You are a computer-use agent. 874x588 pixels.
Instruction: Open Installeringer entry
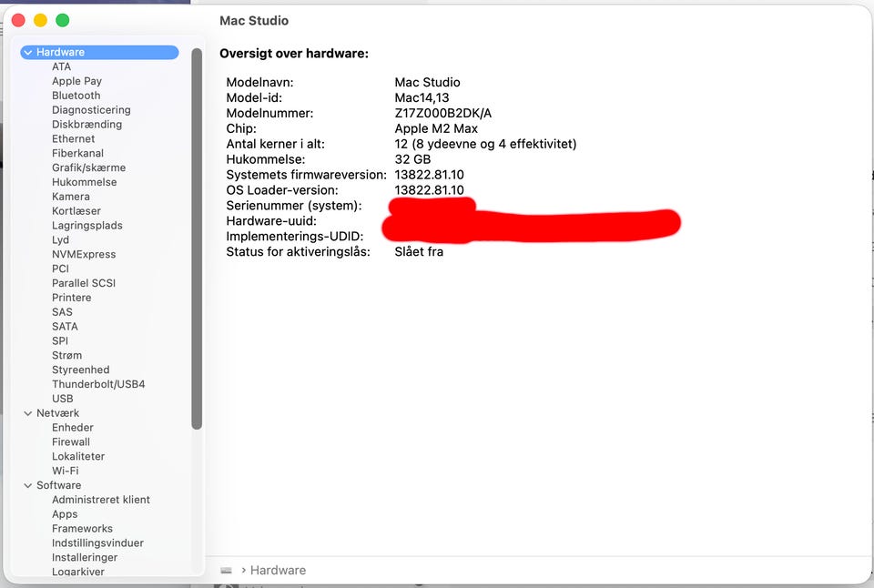85,558
